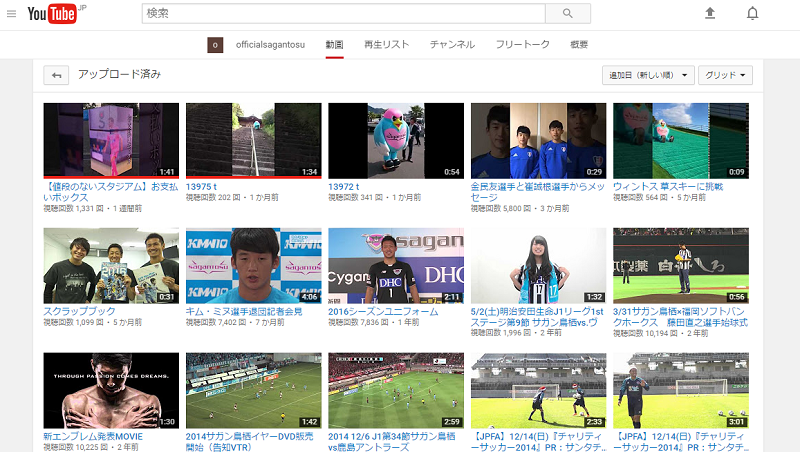
Task: Switch to the 再生リスト tab
Action: 386,45
